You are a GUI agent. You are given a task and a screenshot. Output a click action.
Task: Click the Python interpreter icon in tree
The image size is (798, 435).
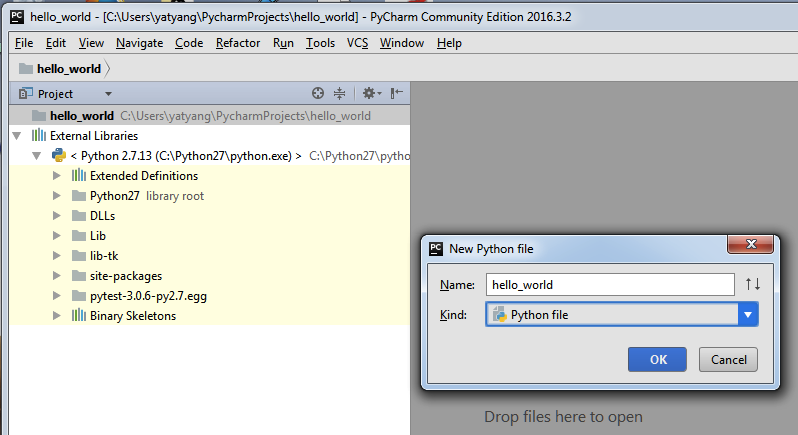pyautogui.click(x=59, y=155)
